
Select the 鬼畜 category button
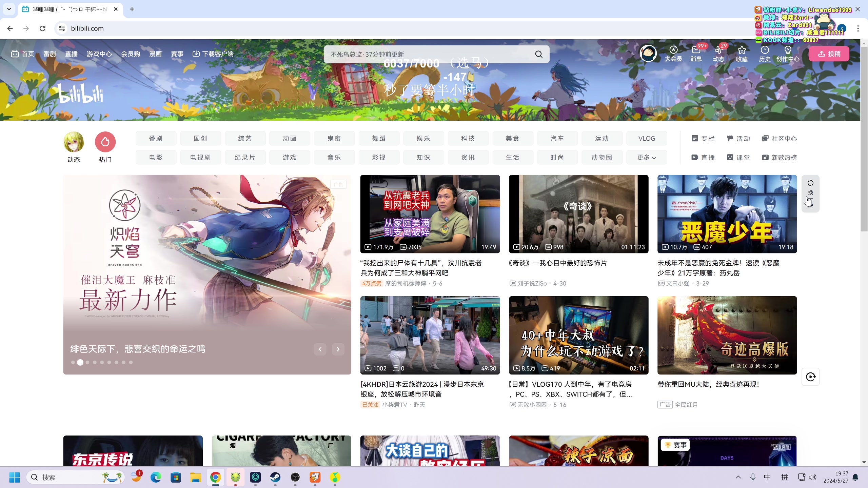(x=334, y=138)
